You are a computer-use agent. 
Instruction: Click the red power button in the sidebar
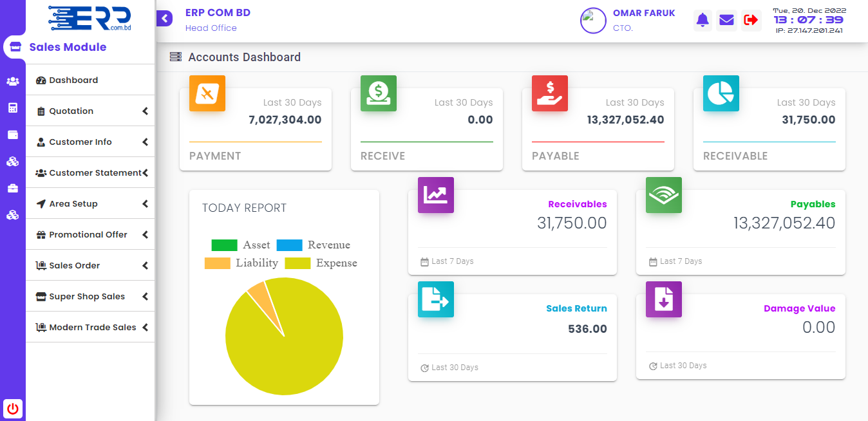point(13,408)
